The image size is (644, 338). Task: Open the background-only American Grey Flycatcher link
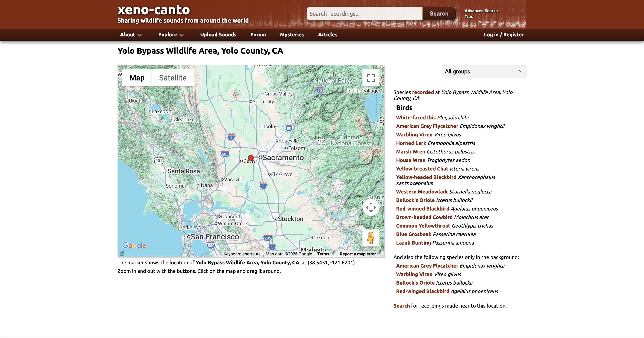click(x=427, y=266)
